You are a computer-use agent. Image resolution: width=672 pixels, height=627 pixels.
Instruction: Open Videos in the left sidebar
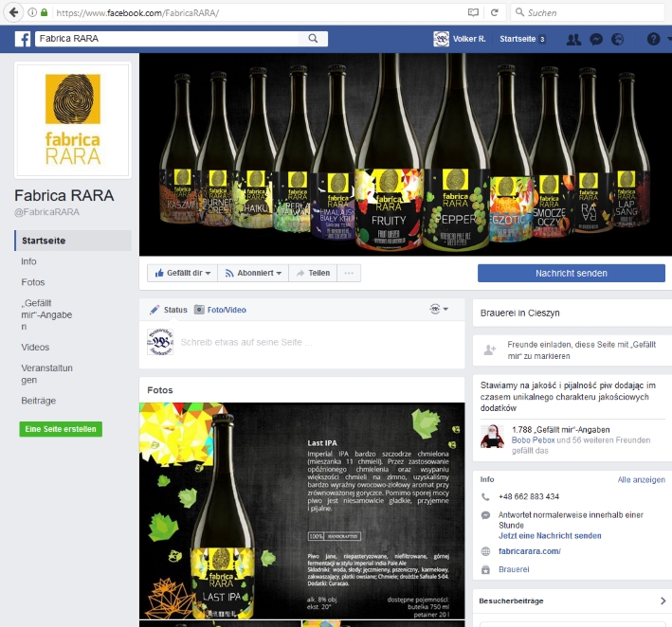point(35,348)
